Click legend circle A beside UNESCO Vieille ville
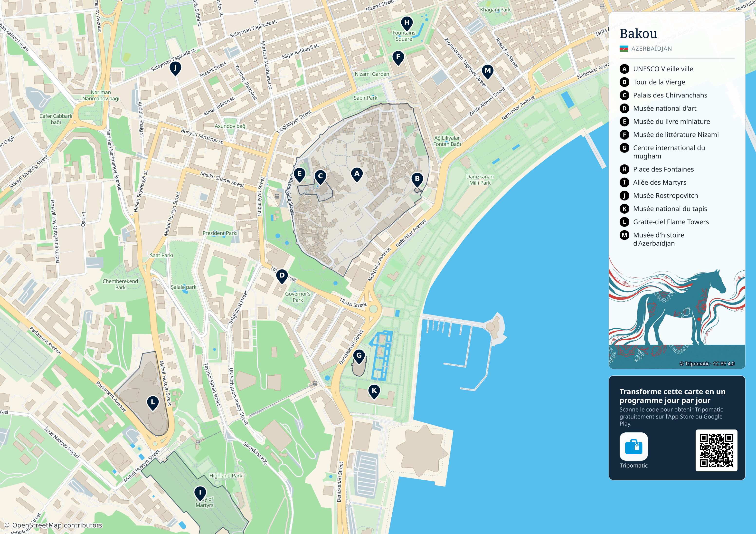The image size is (756, 534). [624, 69]
